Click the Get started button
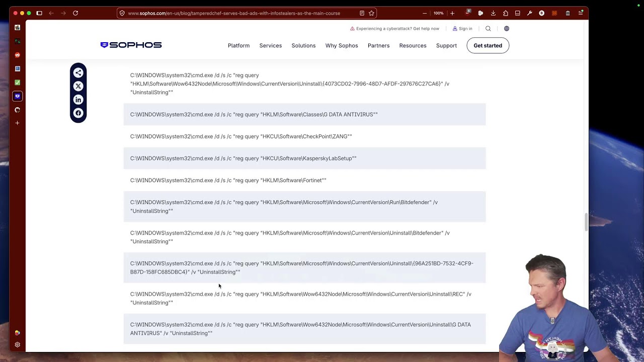Image resolution: width=644 pixels, height=362 pixels. click(488, 46)
